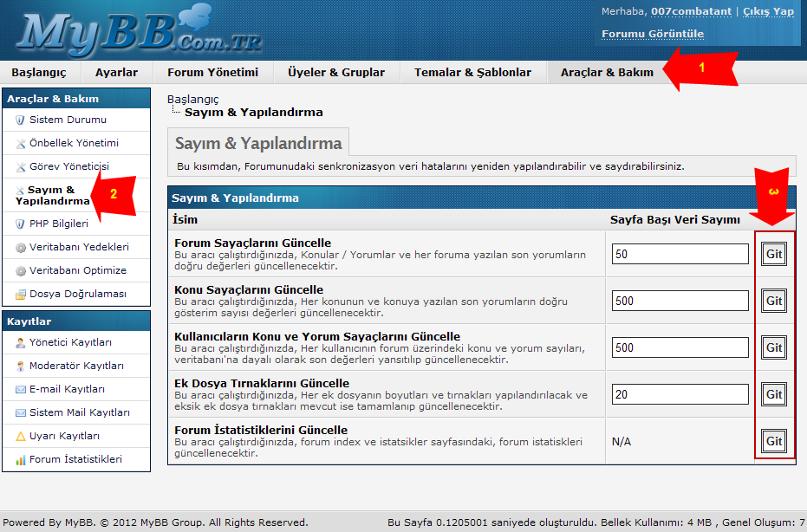The width and height of the screenshot is (807, 532).
Task: View E-mail Kayıtları logs
Action: [67, 389]
